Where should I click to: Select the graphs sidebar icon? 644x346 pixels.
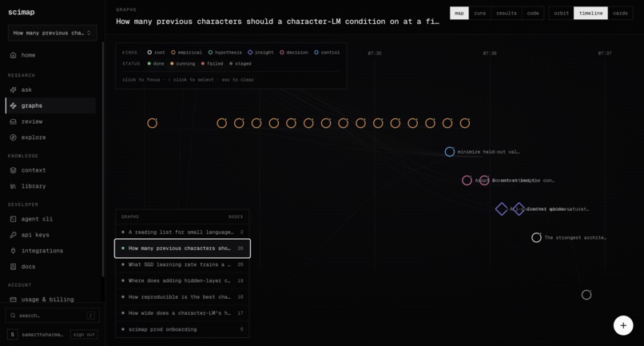point(13,105)
